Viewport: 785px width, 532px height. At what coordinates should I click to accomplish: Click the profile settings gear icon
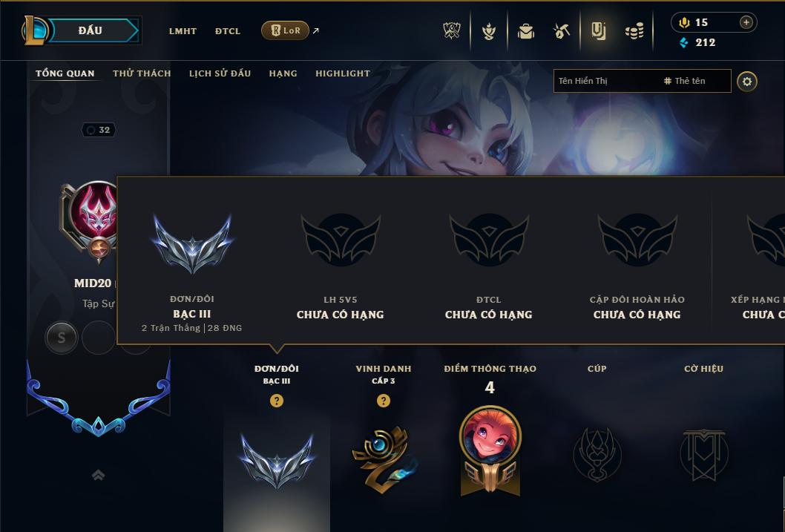coord(747,81)
